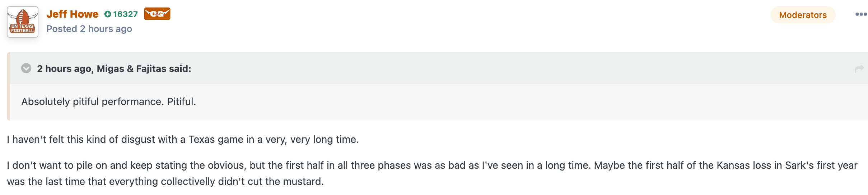
Task: Open the post options ellipsis menu
Action: (860, 14)
